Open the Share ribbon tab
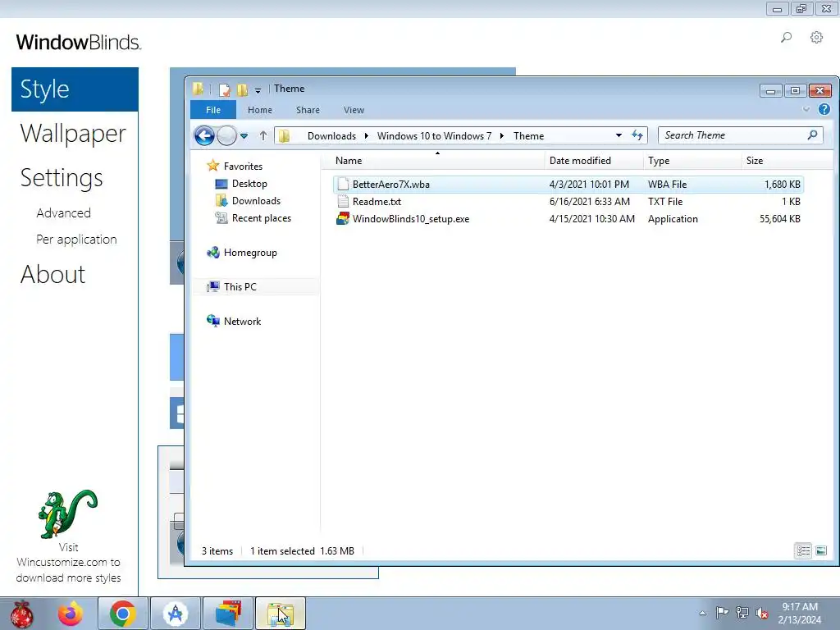Image resolution: width=840 pixels, height=630 pixels. click(308, 110)
